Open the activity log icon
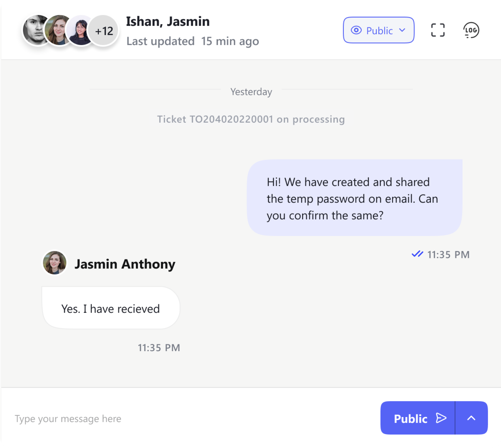501x448 pixels. click(x=471, y=30)
